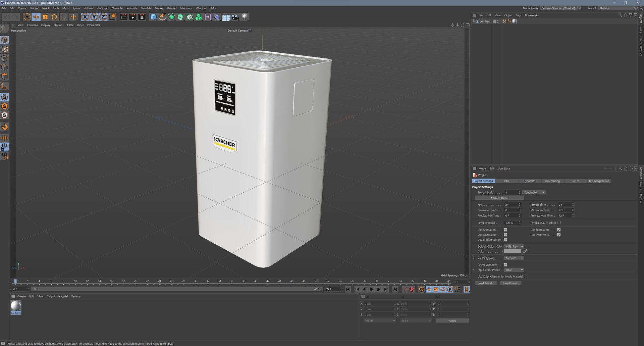Click Apply in the coordinates panel

click(452, 321)
